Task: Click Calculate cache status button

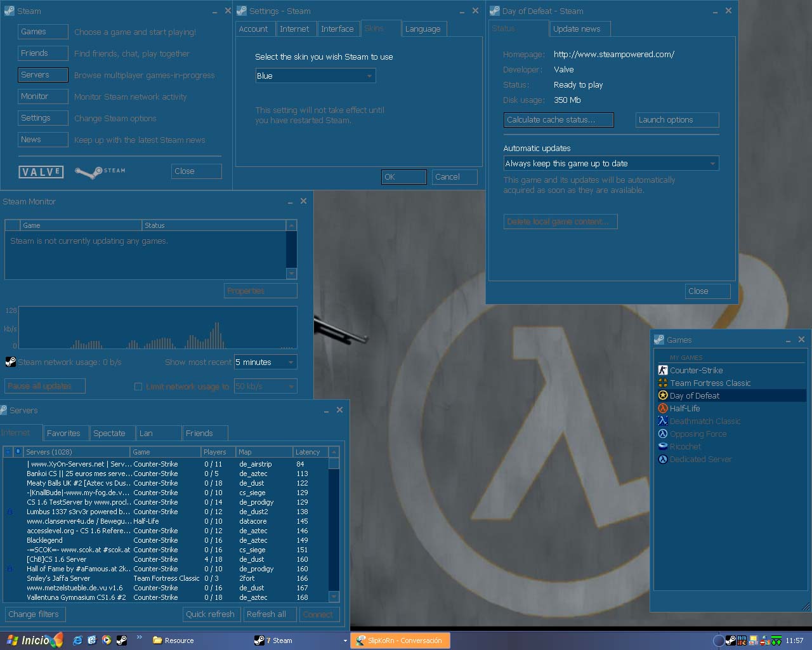Action: tap(558, 120)
